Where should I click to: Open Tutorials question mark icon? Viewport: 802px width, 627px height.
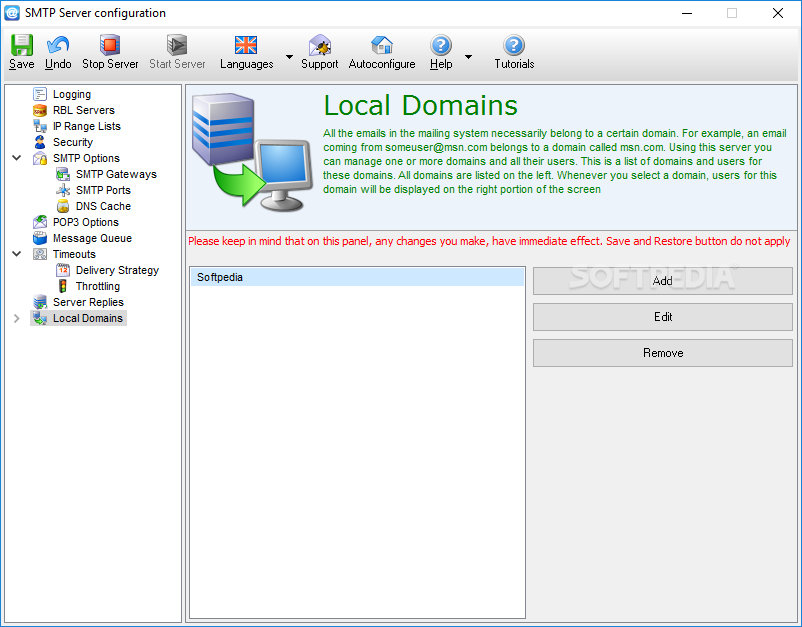click(514, 45)
